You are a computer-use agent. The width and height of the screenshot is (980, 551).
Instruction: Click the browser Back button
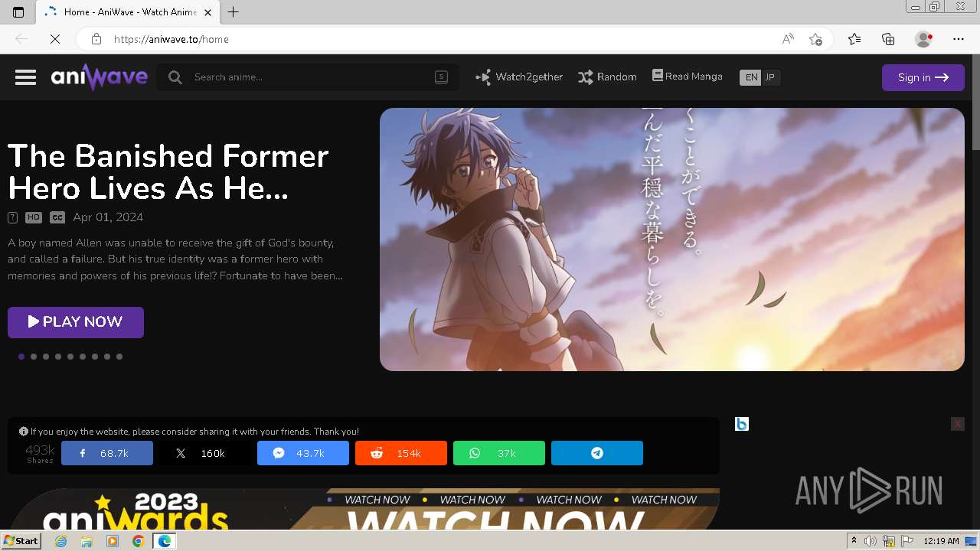[21, 39]
